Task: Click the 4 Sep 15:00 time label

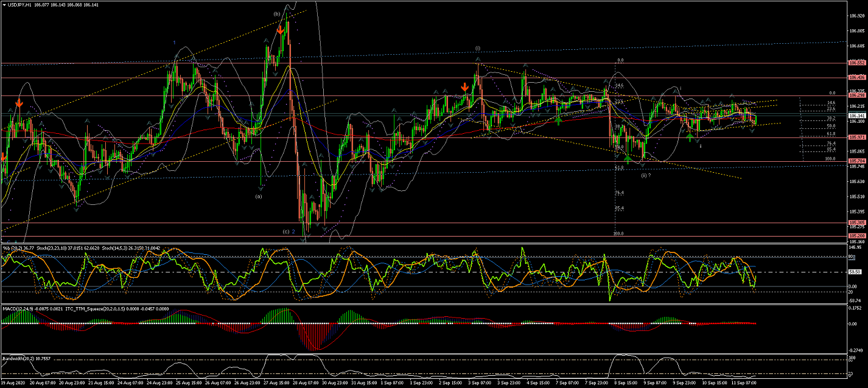Action: pyautogui.click(x=538, y=384)
